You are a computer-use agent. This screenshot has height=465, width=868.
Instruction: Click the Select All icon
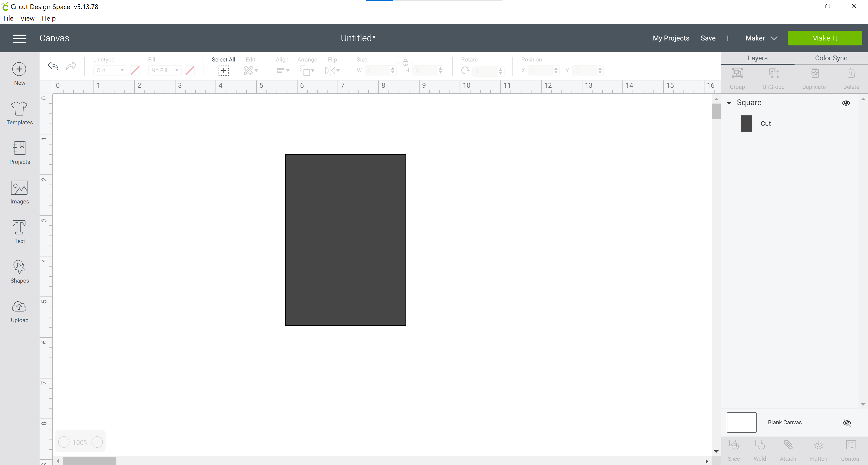(223, 70)
